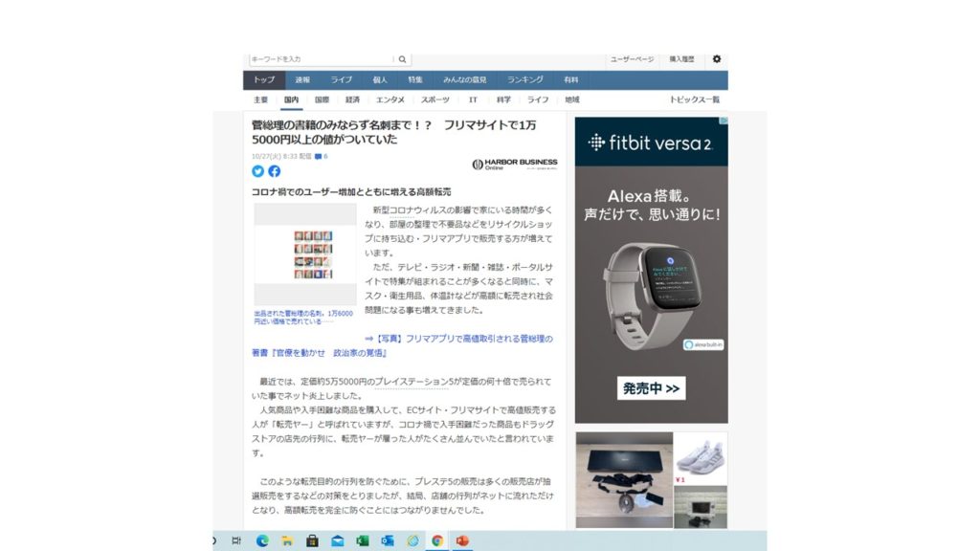The height and width of the screenshot is (551, 980).
Task: Share the article on Facebook
Action: coord(274,171)
